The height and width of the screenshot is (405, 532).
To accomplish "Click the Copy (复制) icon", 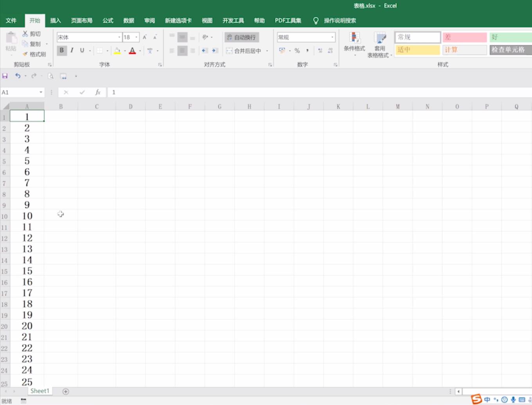I will click(25, 44).
